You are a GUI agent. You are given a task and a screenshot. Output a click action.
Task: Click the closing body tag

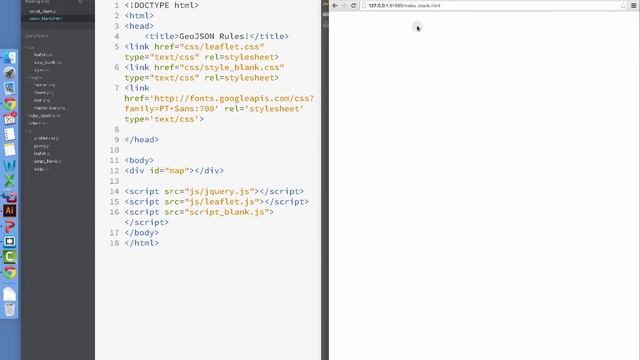point(142,233)
